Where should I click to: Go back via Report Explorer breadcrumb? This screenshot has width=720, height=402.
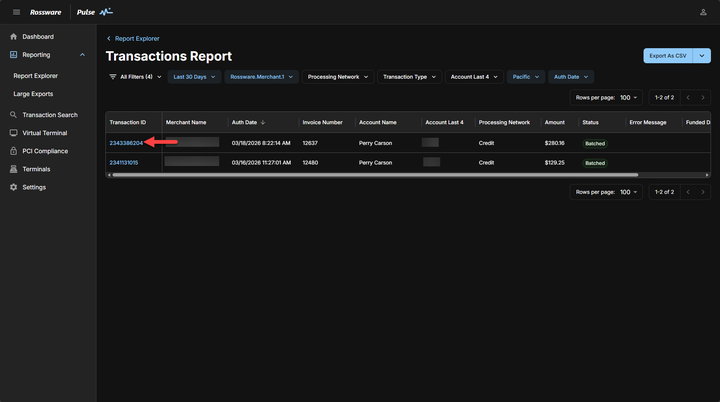click(x=136, y=38)
